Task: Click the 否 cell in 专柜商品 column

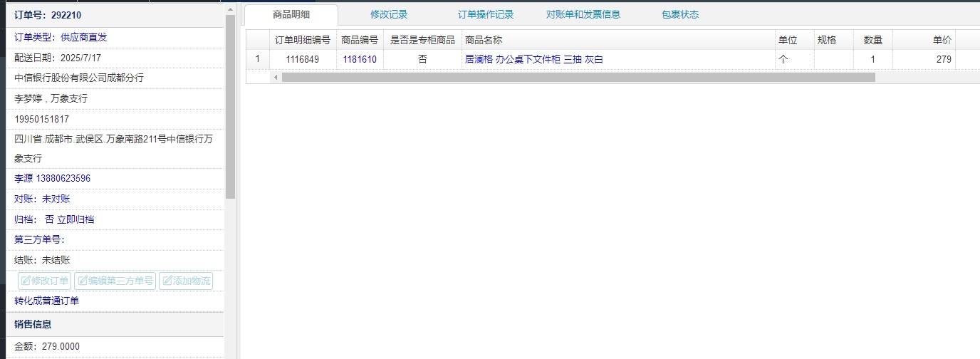Action: 422,60
